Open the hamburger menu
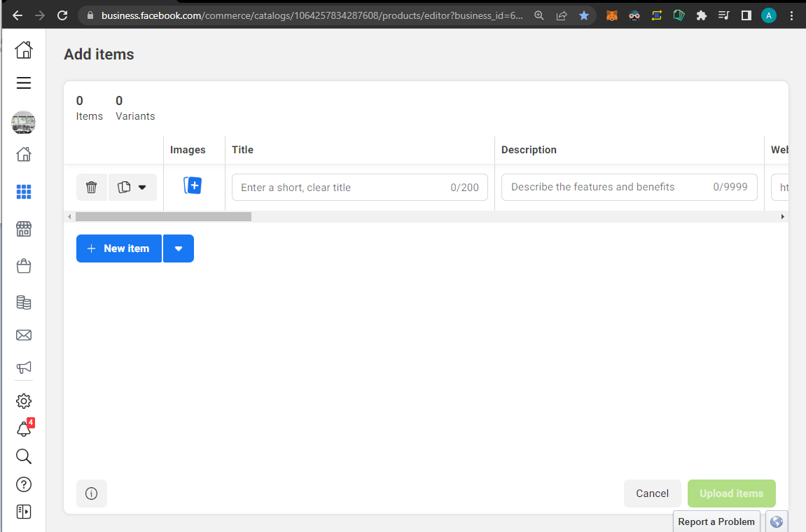This screenshot has height=532, width=806. click(24, 83)
